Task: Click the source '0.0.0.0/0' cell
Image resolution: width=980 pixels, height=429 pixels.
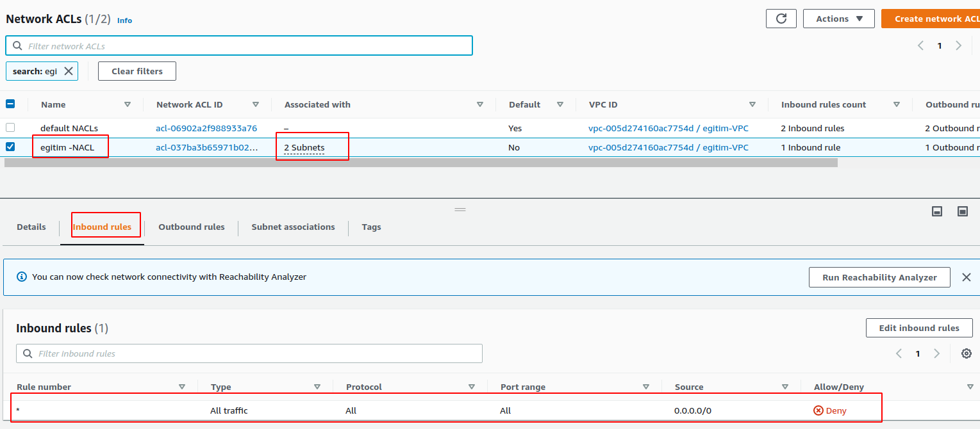Action: (693, 410)
